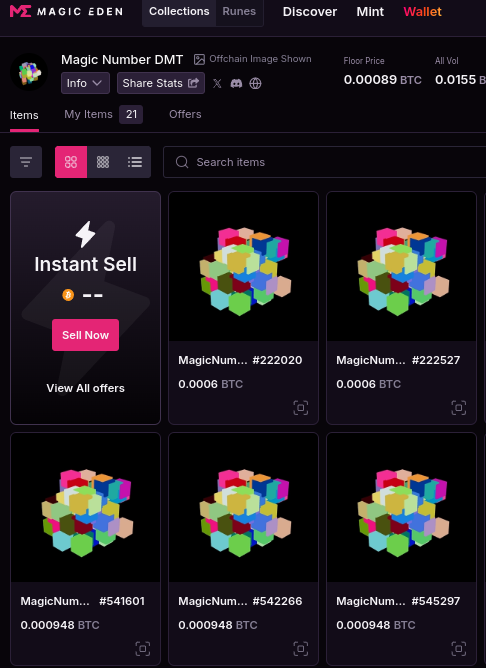
Task: Click the My Items count badge 21
Action: pos(131,114)
